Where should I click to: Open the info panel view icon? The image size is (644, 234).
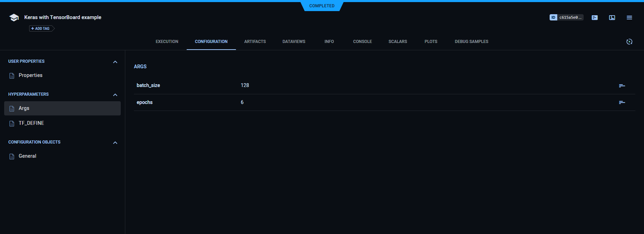click(612, 18)
